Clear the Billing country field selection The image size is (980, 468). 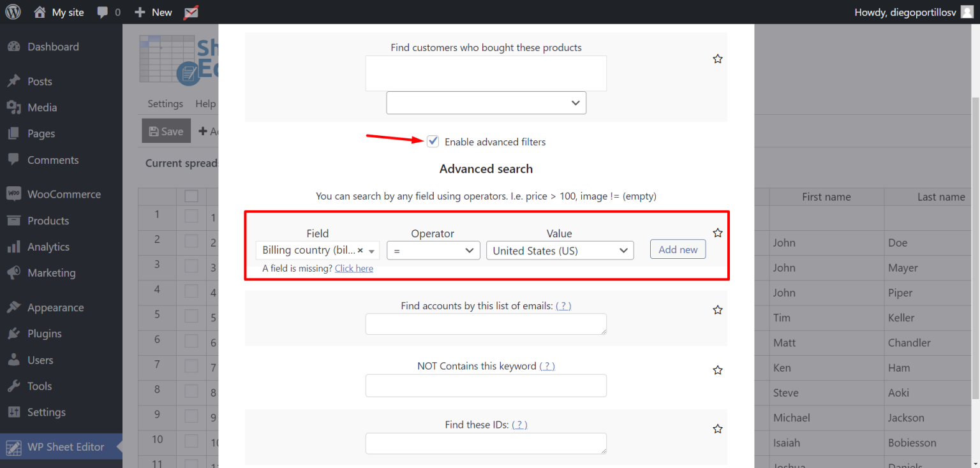[x=360, y=251]
